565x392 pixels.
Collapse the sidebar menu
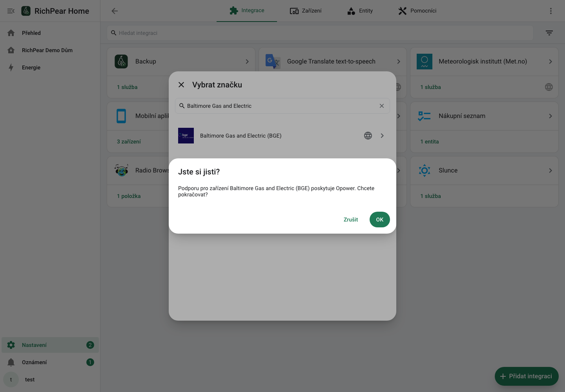(x=11, y=11)
